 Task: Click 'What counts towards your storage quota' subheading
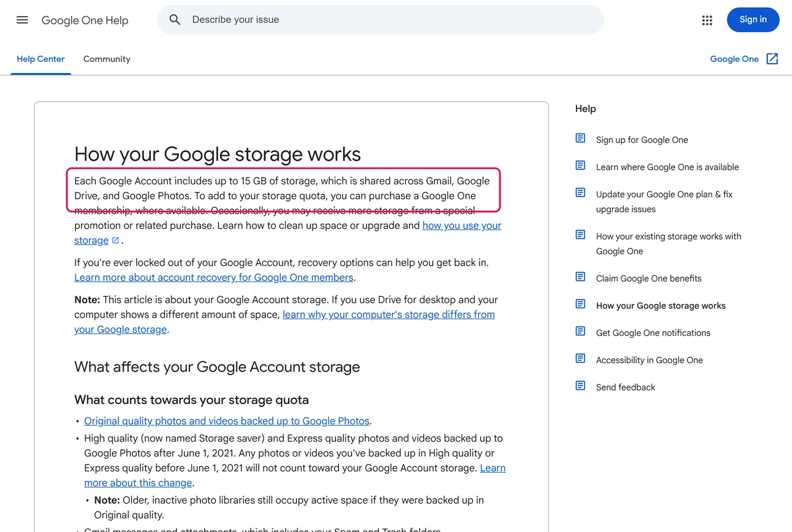(191, 400)
